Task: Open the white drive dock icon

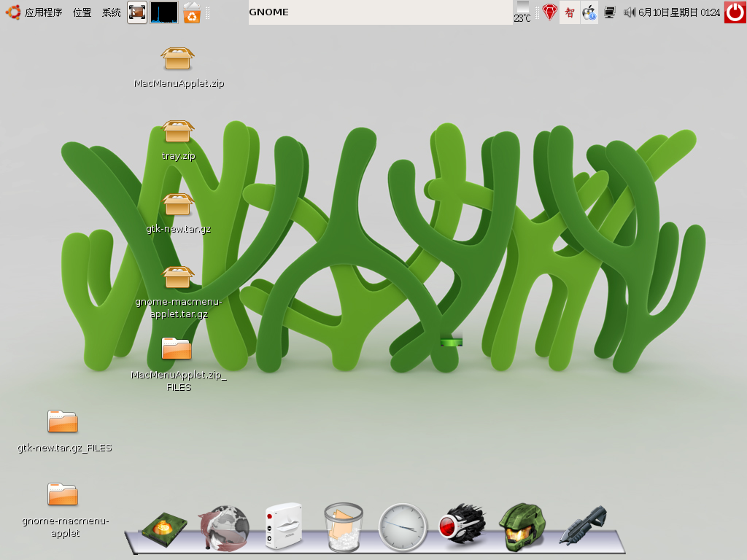Action: tap(284, 526)
